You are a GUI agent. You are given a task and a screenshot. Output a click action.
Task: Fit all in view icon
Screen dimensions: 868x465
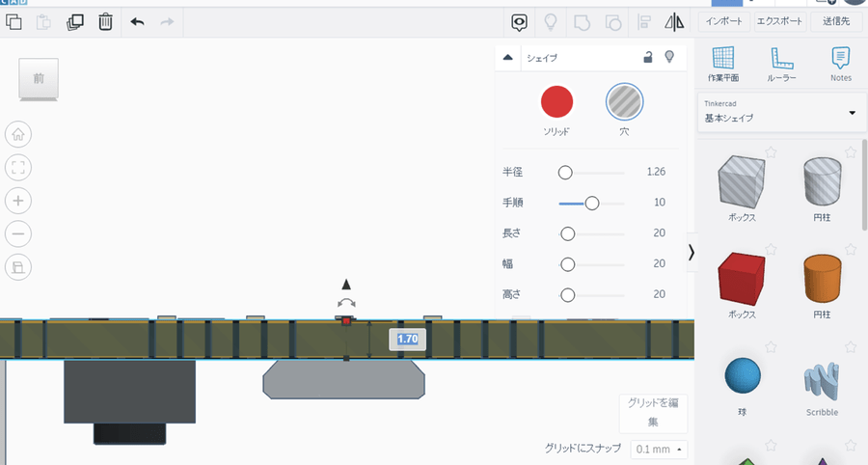point(18,168)
